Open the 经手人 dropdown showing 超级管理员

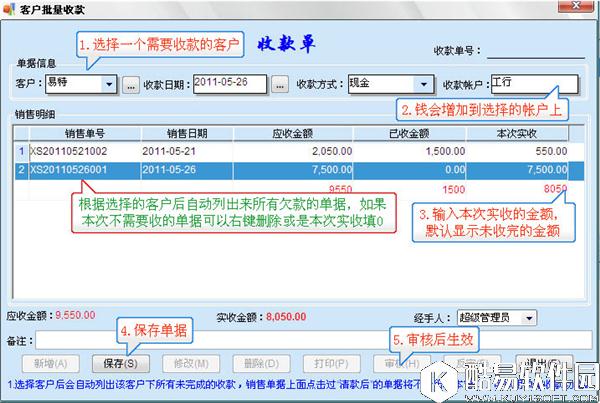pyautogui.click(x=529, y=318)
